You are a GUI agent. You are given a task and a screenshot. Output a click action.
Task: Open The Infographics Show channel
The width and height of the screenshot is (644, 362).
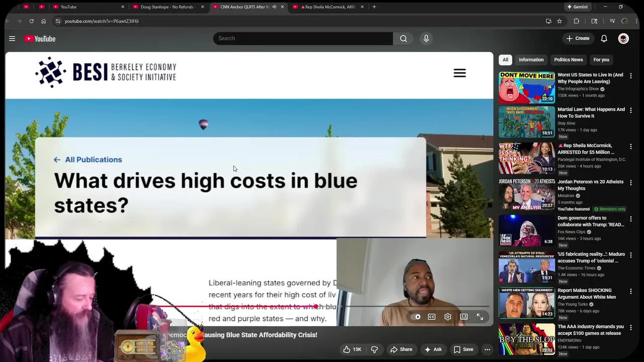point(578,89)
